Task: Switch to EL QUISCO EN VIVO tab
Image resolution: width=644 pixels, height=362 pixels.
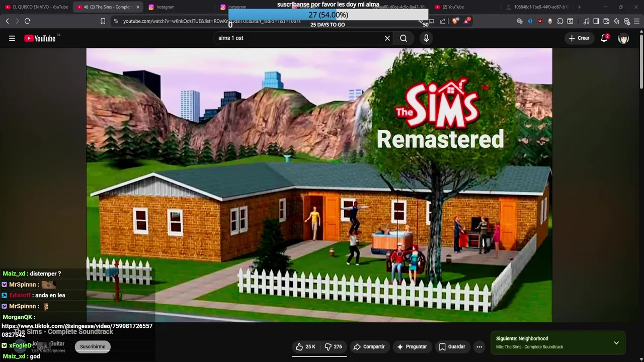Action: tap(36, 7)
